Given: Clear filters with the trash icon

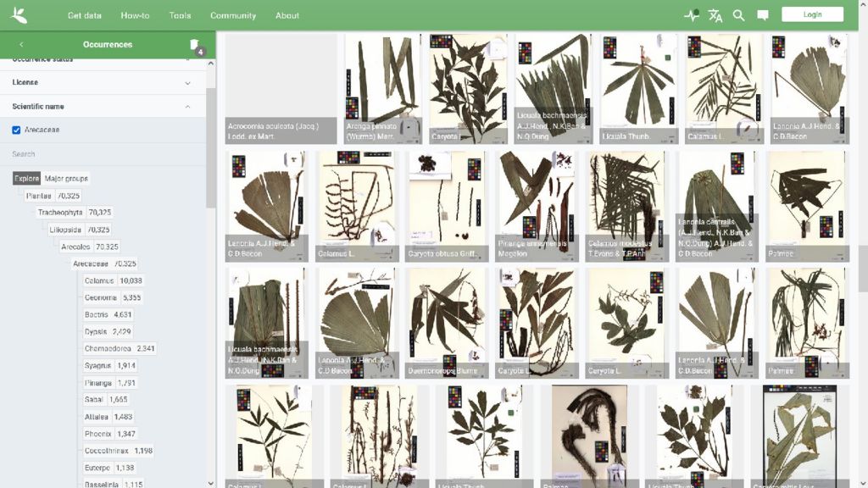Looking at the screenshot, I should [x=194, y=45].
